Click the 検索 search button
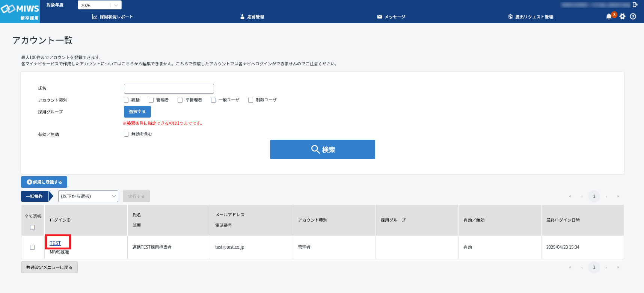This screenshot has width=644, height=293. click(322, 150)
